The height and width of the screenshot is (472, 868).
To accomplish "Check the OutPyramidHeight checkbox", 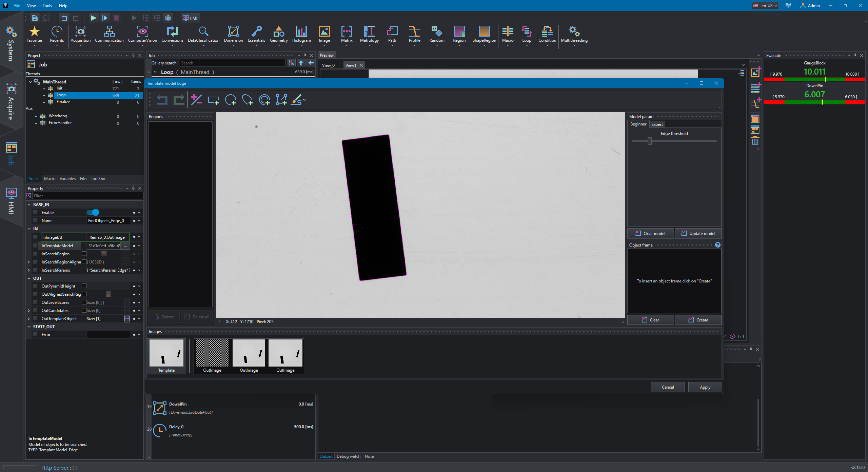I will click(x=84, y=286).
